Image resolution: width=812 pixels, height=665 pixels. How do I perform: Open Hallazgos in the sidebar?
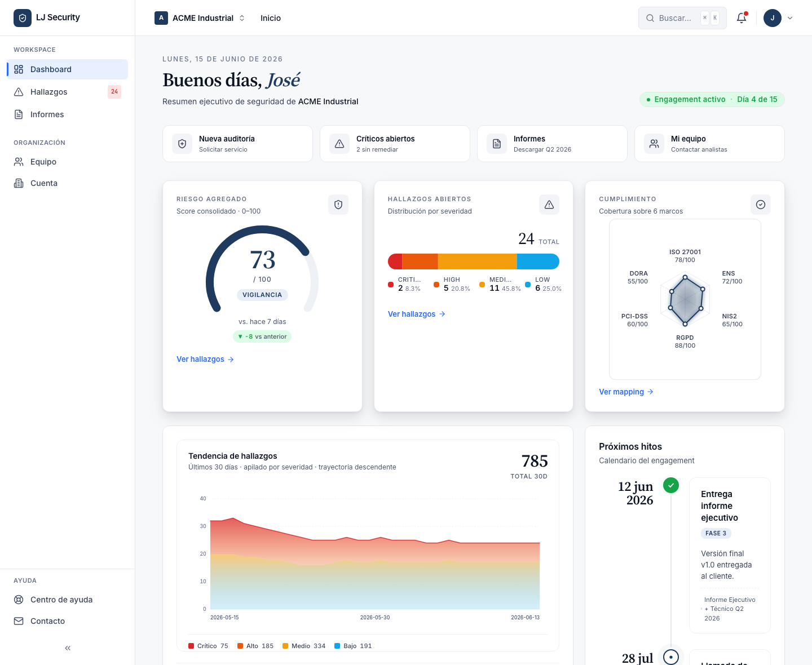coord(68,92)
